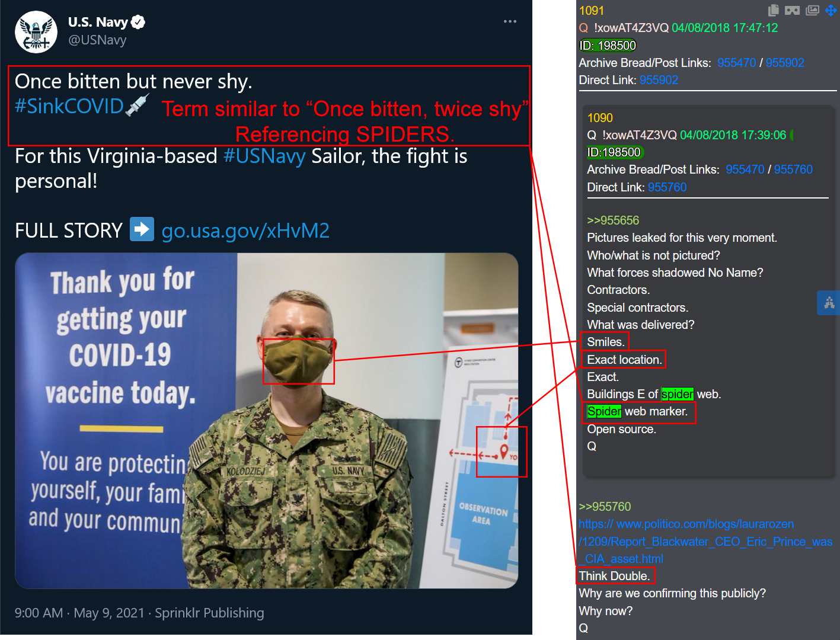Click the copy post icon
This screenshot has width=840, height=640.
(x=774, y=10)
